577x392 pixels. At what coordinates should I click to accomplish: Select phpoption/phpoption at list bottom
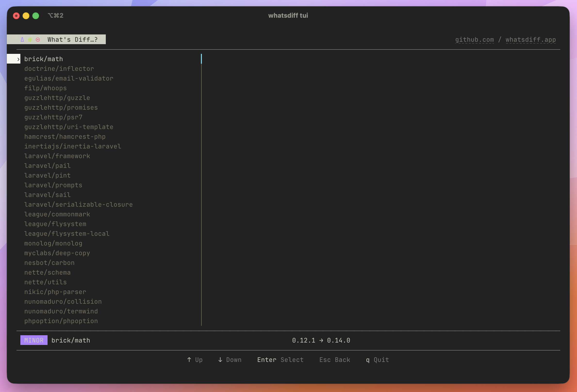[x=61, y=321]
